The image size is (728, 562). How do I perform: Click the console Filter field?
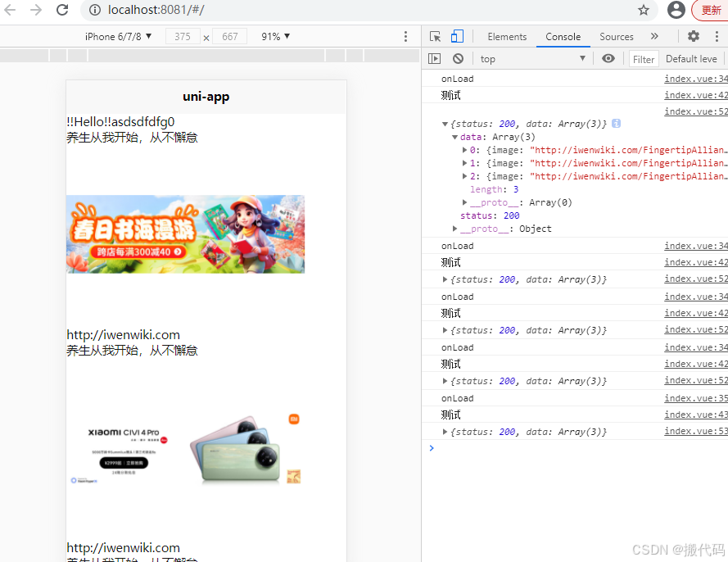[x=643, y=59]
